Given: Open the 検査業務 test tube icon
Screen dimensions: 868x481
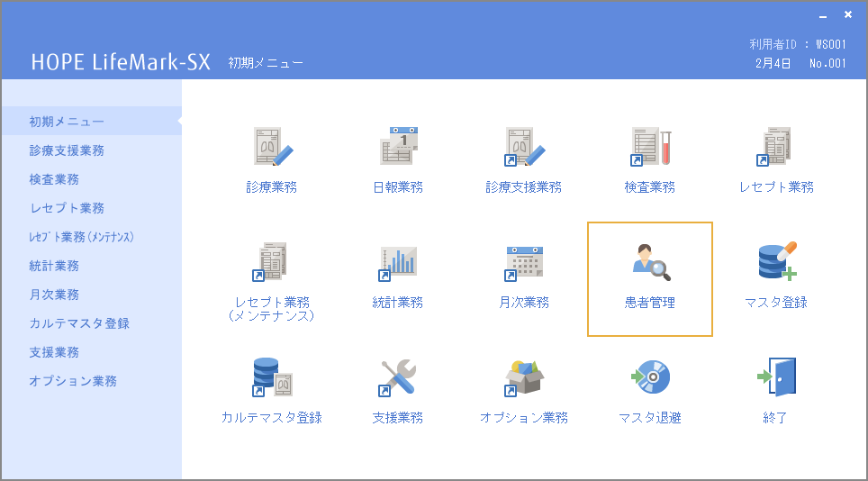Looking at the screenshot, I should pos(650,147).
